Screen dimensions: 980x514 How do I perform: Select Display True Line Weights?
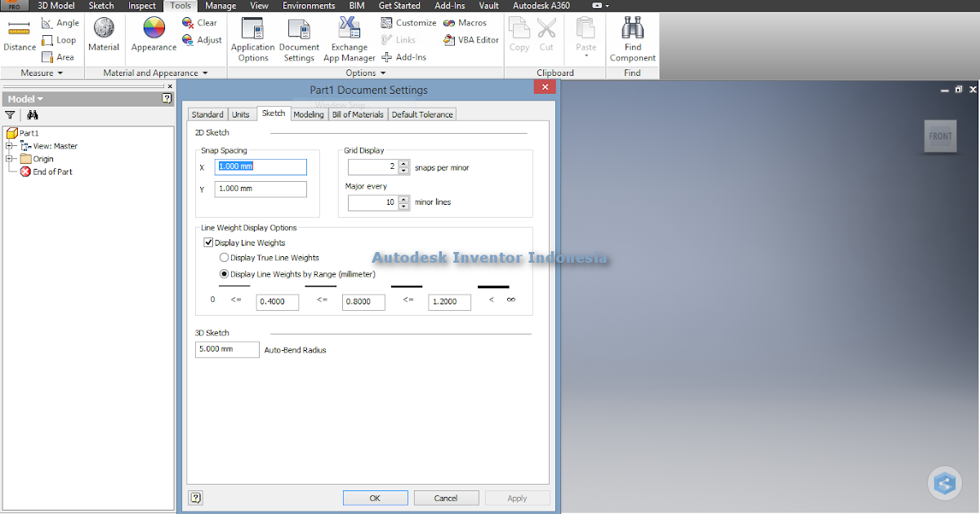[x=223, y=258]
